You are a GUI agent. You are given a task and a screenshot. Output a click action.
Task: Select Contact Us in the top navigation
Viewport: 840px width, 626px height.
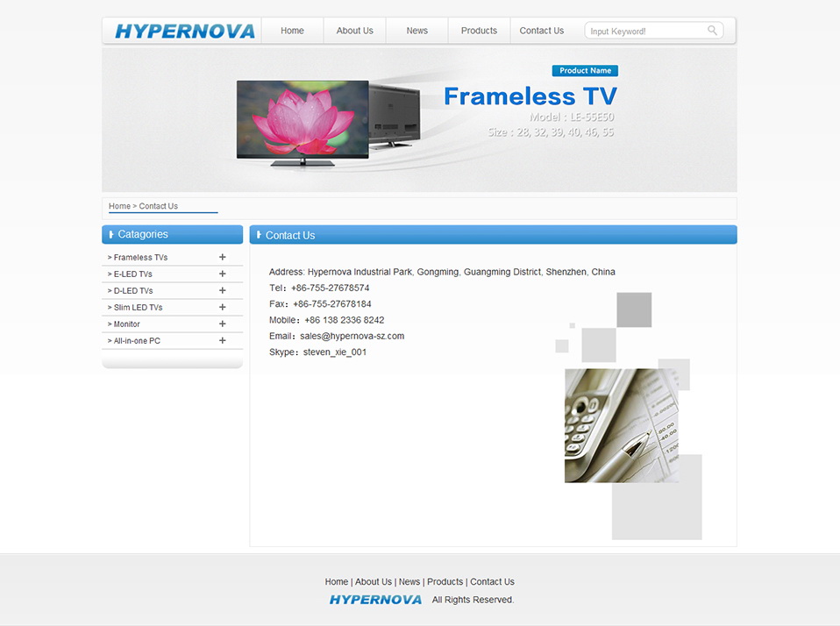542,31
